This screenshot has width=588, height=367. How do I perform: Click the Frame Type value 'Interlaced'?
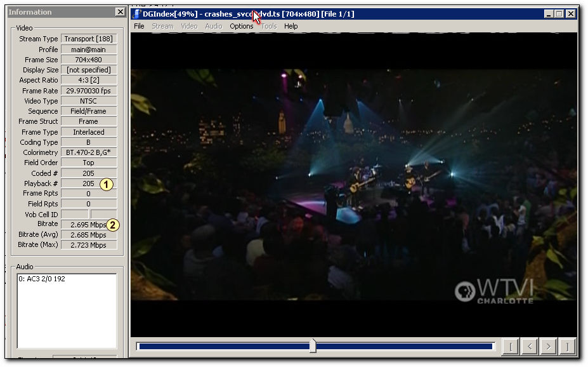tap(89, 132)
